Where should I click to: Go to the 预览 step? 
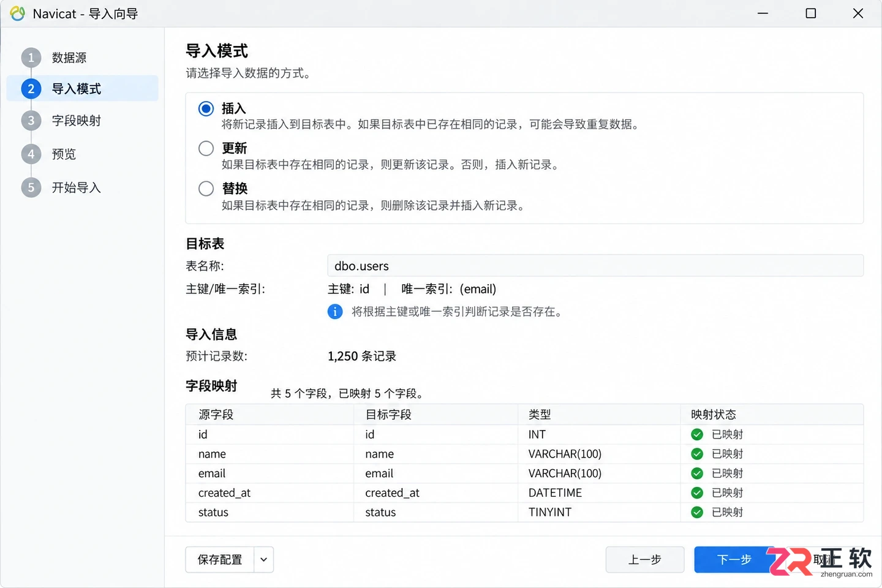click(64, 154)
